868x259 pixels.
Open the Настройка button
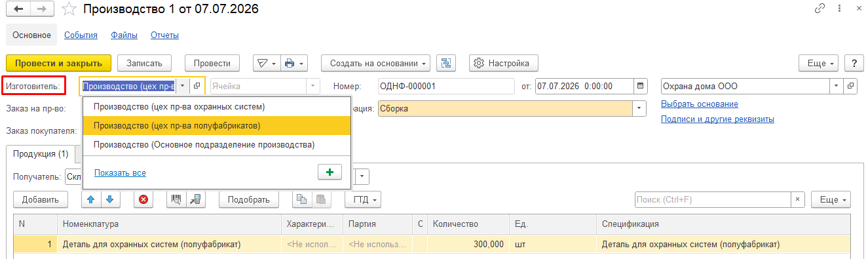[x=503, y=63]
